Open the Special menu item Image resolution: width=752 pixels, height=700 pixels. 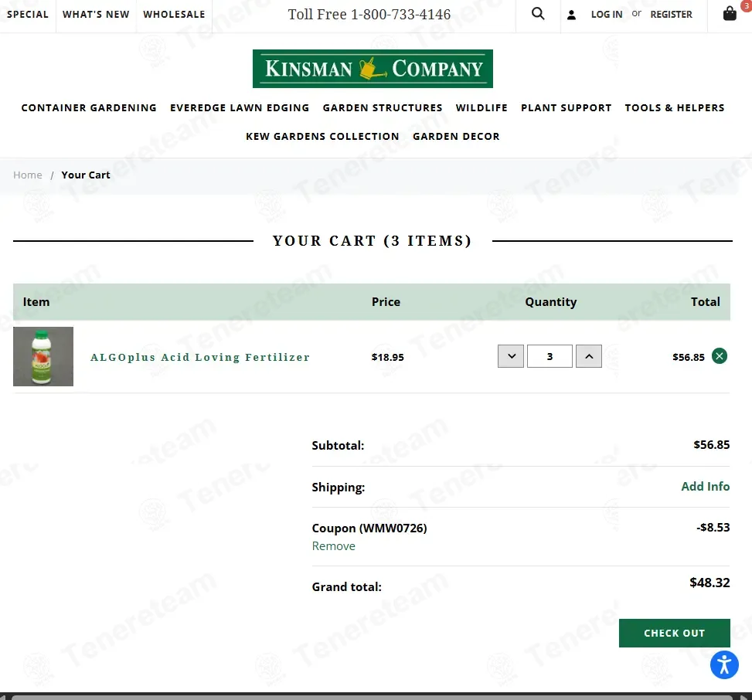(28, 15)
